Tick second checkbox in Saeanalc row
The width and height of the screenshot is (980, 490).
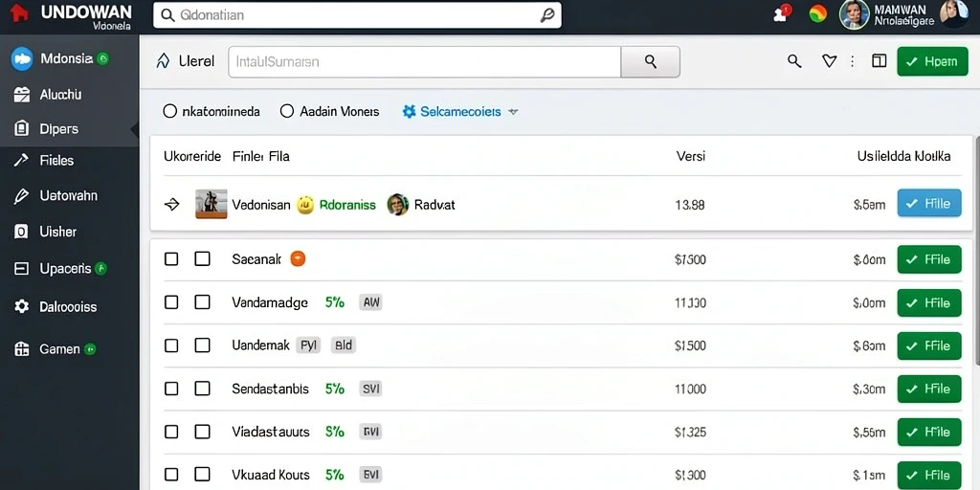(x=202, y=258)
